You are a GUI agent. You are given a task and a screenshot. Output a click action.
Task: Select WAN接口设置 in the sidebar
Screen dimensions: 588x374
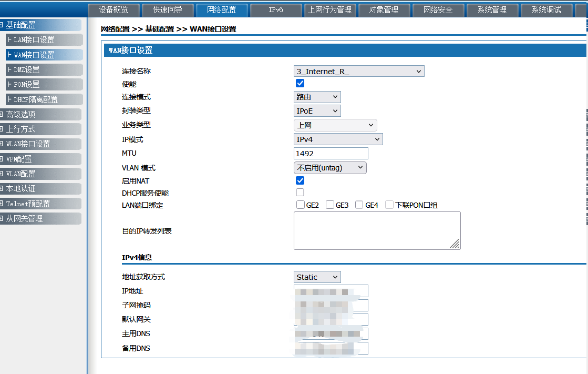pyautogui.click(x=44, y=55)
